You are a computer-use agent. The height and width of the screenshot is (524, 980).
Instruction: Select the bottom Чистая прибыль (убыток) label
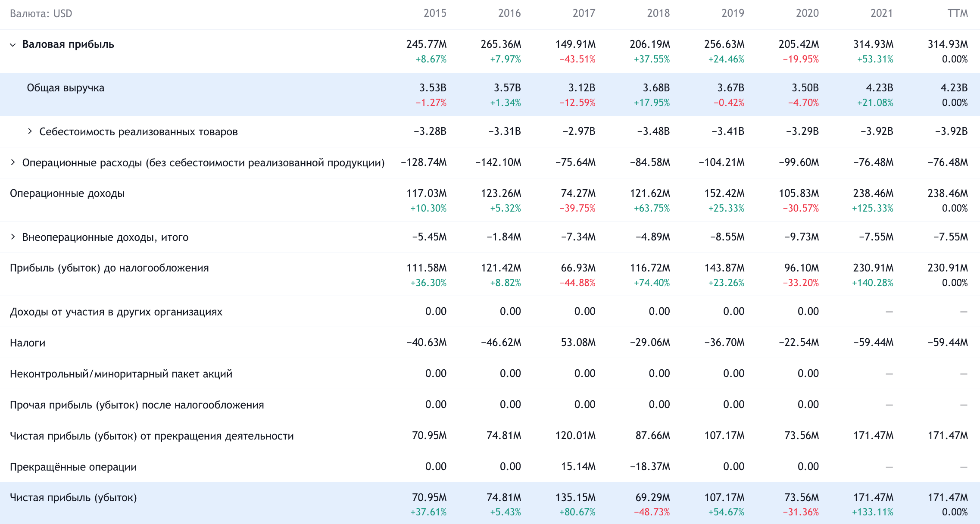click(x=73, y=498)
